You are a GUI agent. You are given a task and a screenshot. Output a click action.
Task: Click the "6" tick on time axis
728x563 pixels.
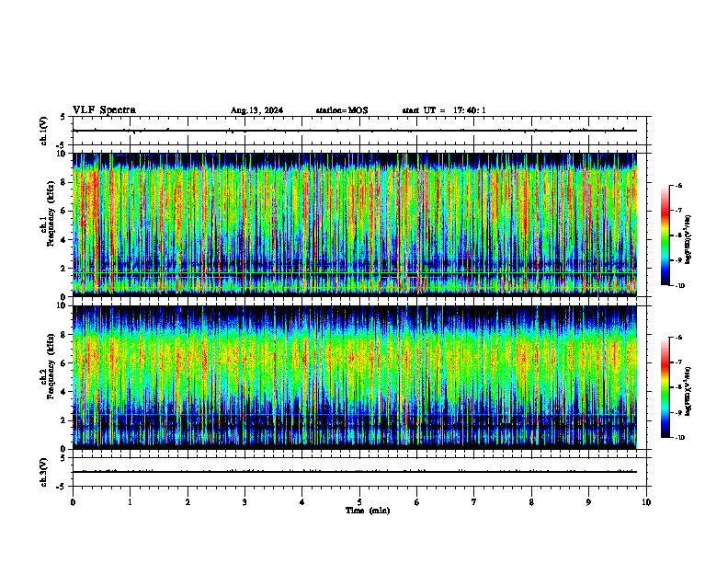point(417,502)
